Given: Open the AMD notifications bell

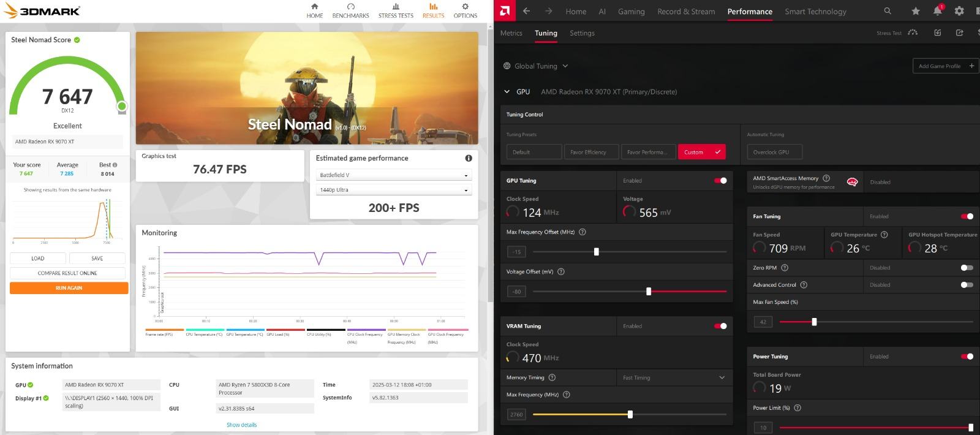Looking at the screenshot, I should tap(937, 11).
